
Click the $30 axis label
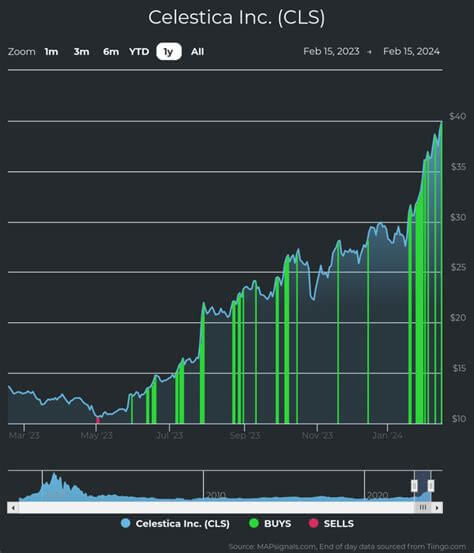click(x=458, y=217)
